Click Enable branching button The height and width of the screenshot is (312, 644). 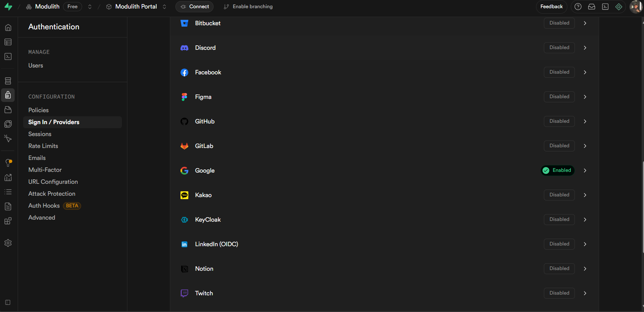248,7
